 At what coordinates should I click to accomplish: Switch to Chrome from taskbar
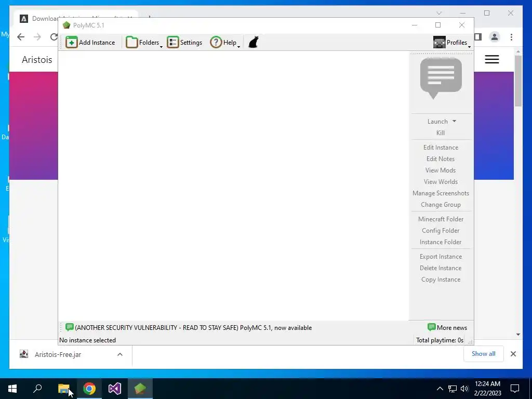click(x=89, y=389)
